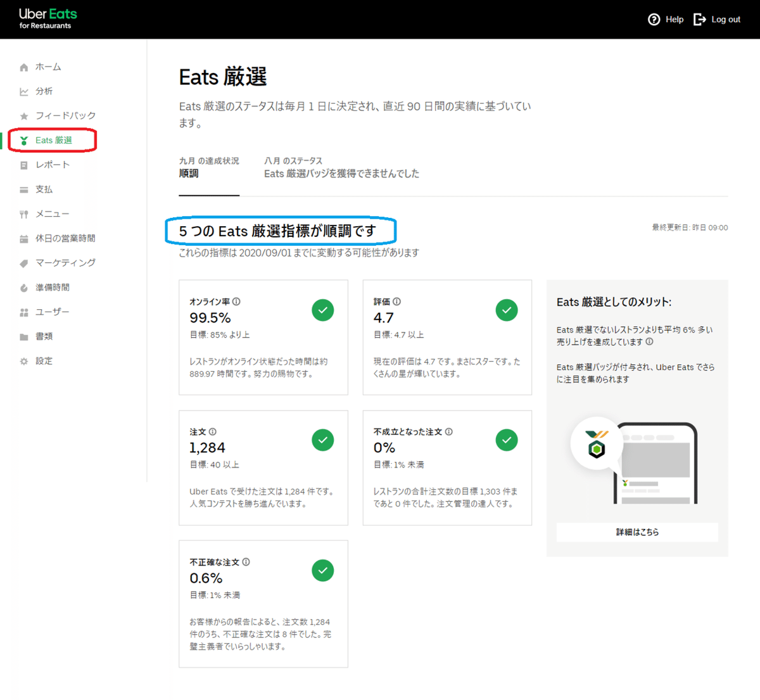
Task: Open the 設定 gear icon
Action: 23,360
